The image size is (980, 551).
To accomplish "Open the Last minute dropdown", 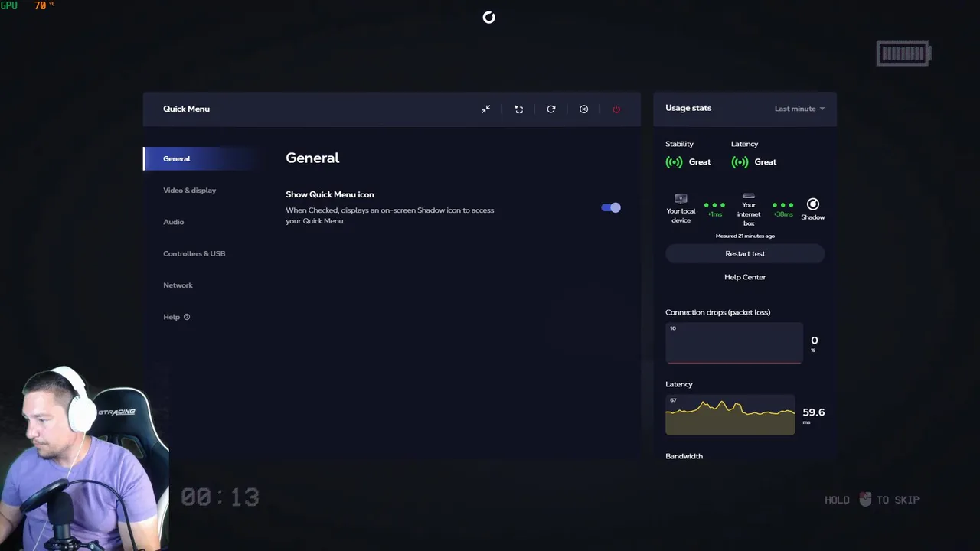I will tap(799, 109).
